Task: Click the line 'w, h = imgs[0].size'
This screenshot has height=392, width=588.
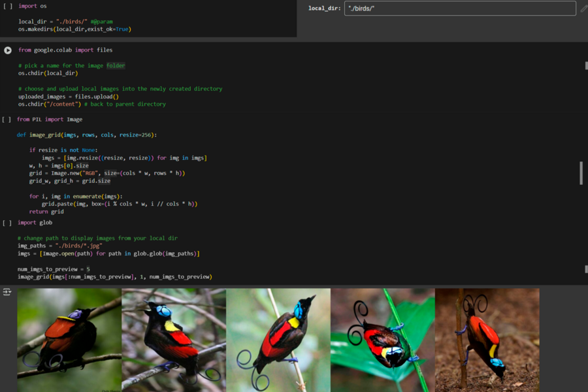Action: (x=59, y=165)
